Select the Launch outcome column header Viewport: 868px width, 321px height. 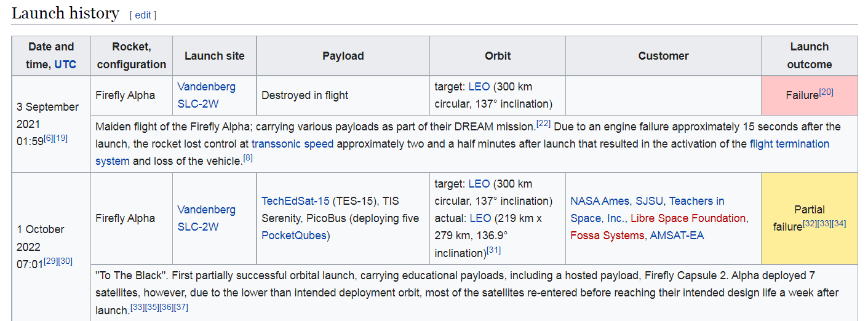pos(809,55)
